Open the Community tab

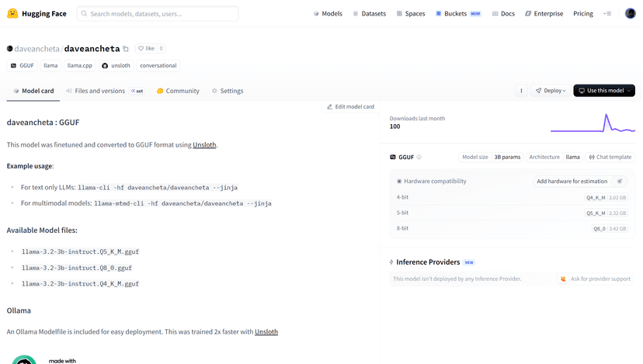178,91
